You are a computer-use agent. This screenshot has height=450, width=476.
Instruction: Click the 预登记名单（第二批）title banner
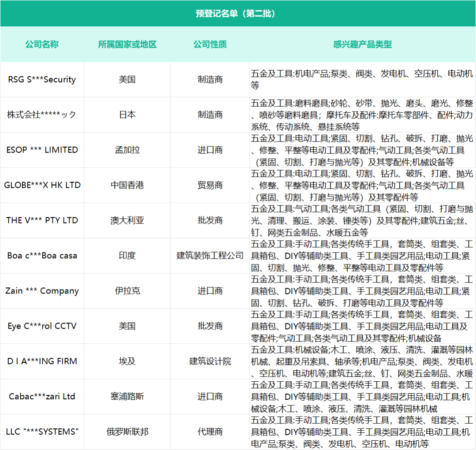pos(238,14)
